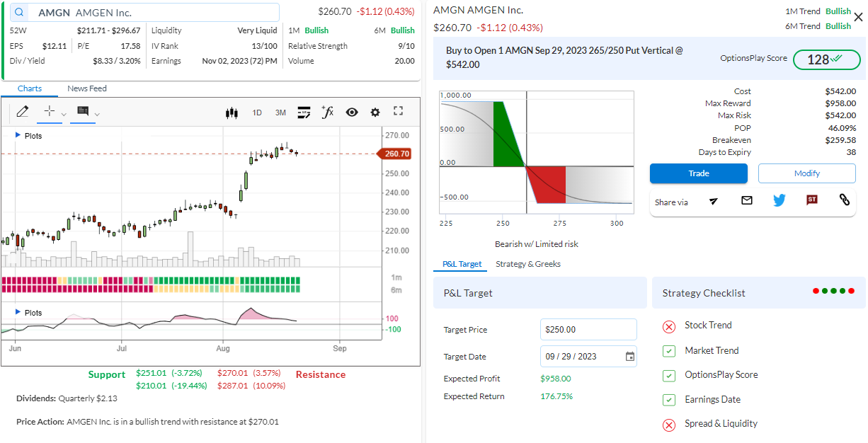The width and height of the screenshot is (868, 443).
Task: Click the red loss zone on payoff chart
Action: click(x=547, y=184)
